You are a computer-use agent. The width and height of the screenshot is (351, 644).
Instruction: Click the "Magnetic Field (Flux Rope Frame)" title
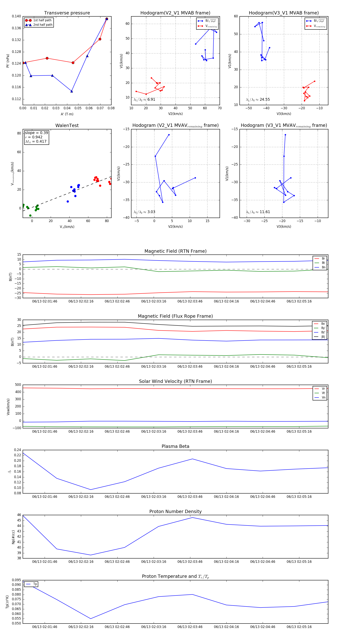[175, 316]
